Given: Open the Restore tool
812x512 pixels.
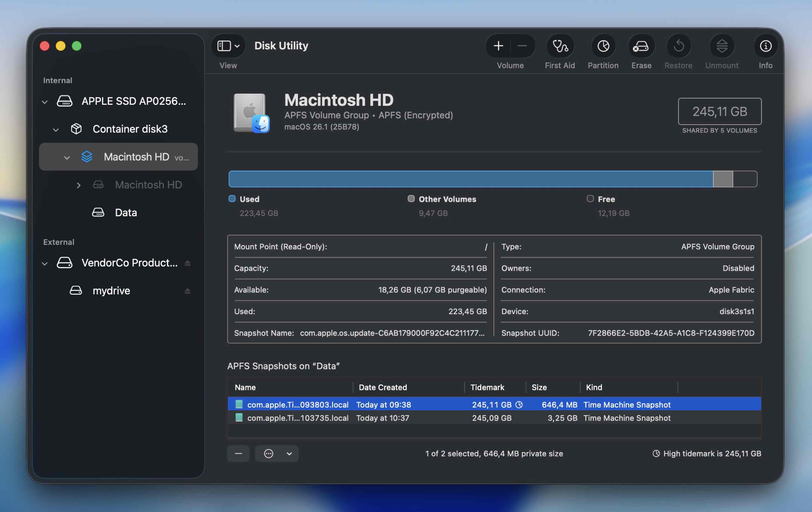Looking at the screenshot, I should [x=679, y=46].
